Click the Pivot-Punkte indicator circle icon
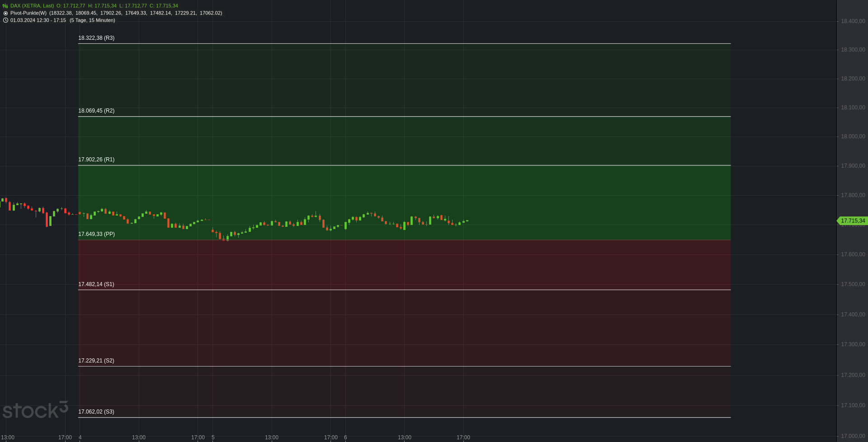The height and width of the screenshot is (442, 868). tap(5, 13)
